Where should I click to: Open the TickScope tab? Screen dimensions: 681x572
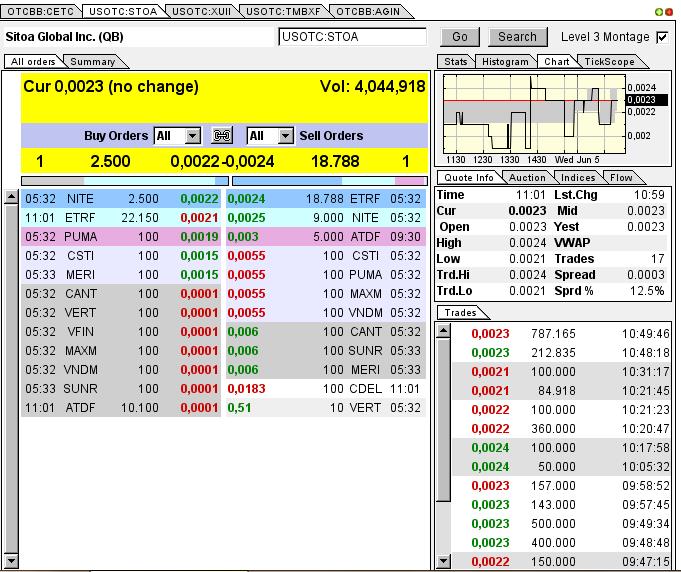[x=609, y=62]
